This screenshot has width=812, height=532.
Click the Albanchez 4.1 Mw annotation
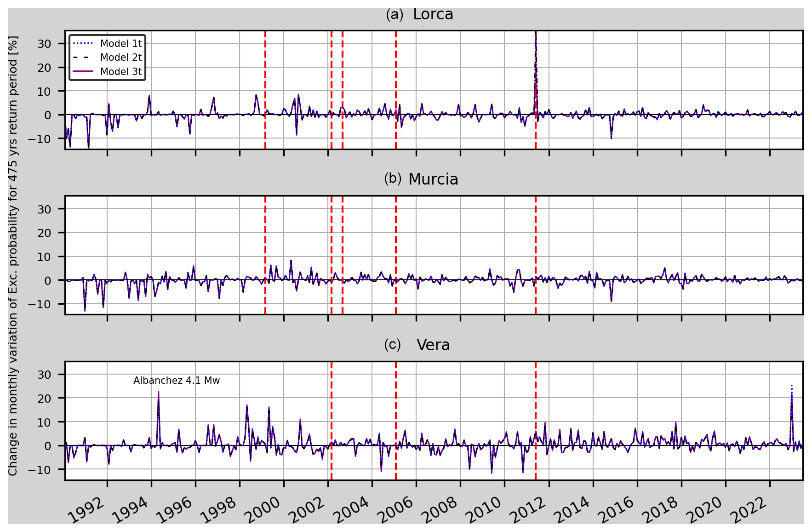tap(177, 381)
